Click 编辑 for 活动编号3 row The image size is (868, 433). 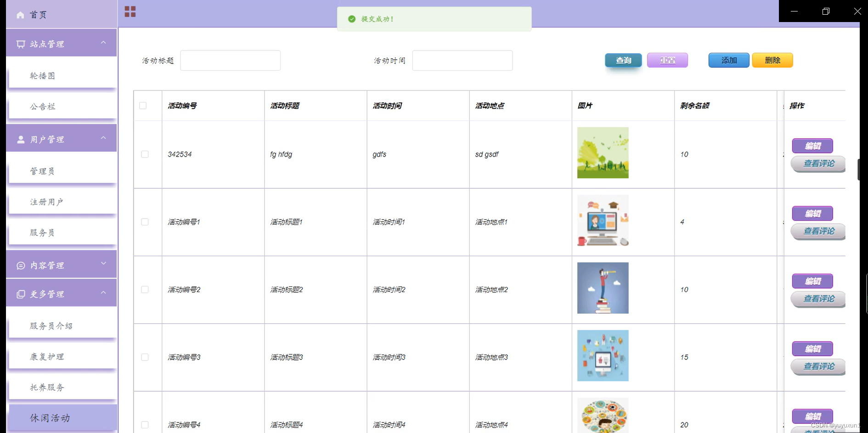click(x=812, y=349)
